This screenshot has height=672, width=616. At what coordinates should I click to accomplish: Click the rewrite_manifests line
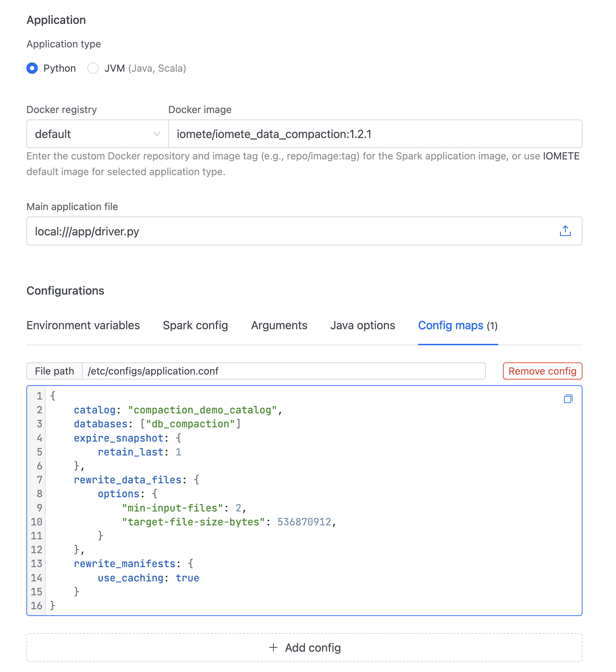coord(134,564)
